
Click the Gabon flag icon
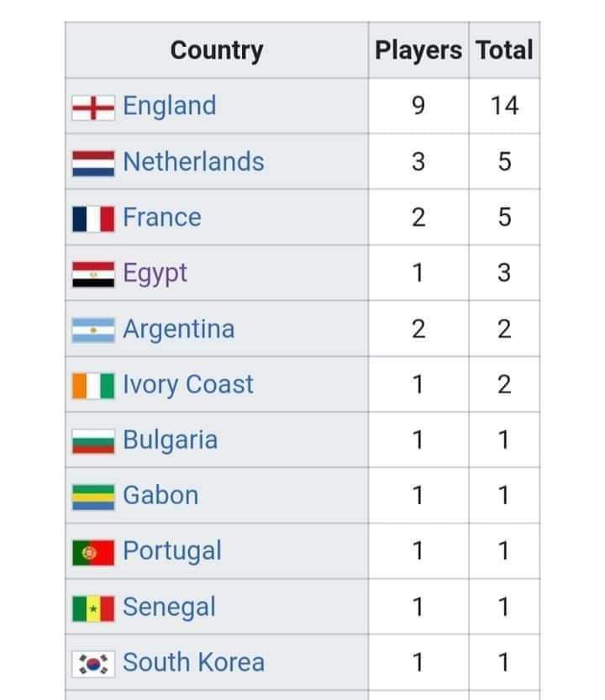[x=93, y=497]
